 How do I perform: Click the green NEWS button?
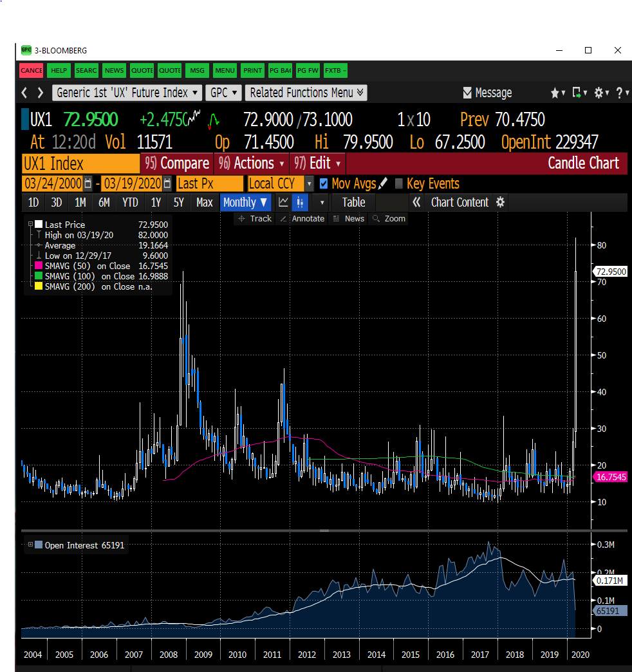click(x=114, y=70)
